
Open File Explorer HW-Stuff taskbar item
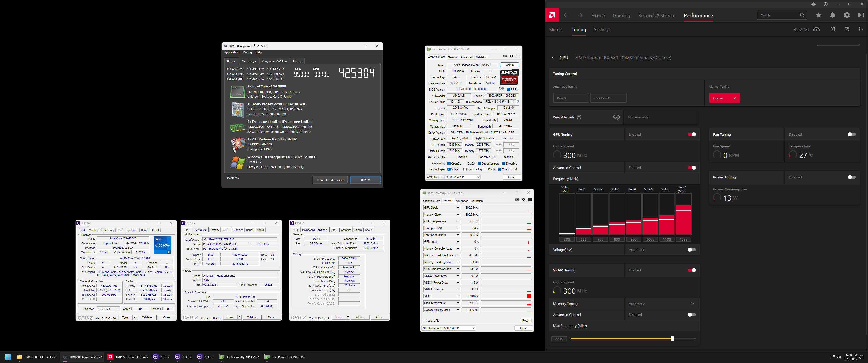37,357
